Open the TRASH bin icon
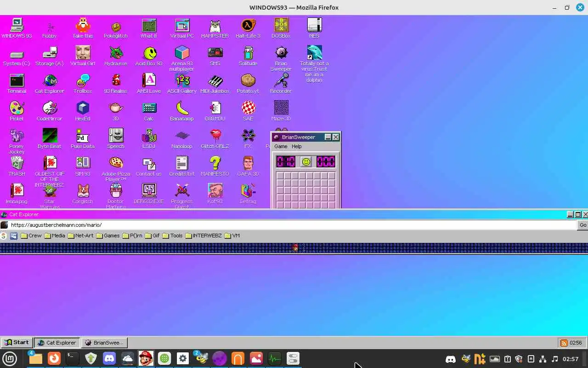 point(17,166)
